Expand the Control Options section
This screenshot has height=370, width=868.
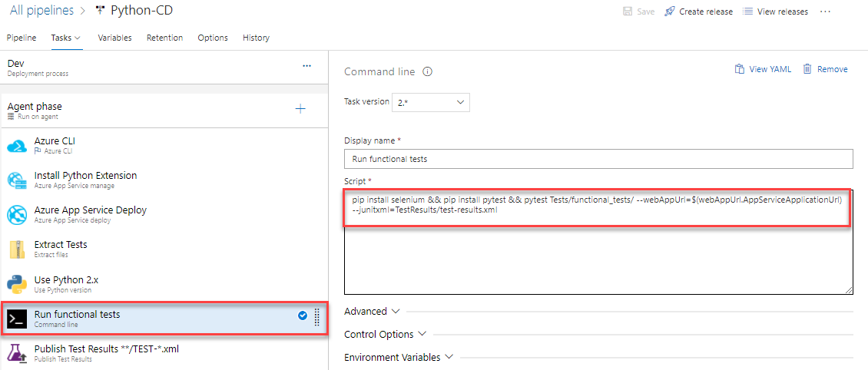click(386, 335)
